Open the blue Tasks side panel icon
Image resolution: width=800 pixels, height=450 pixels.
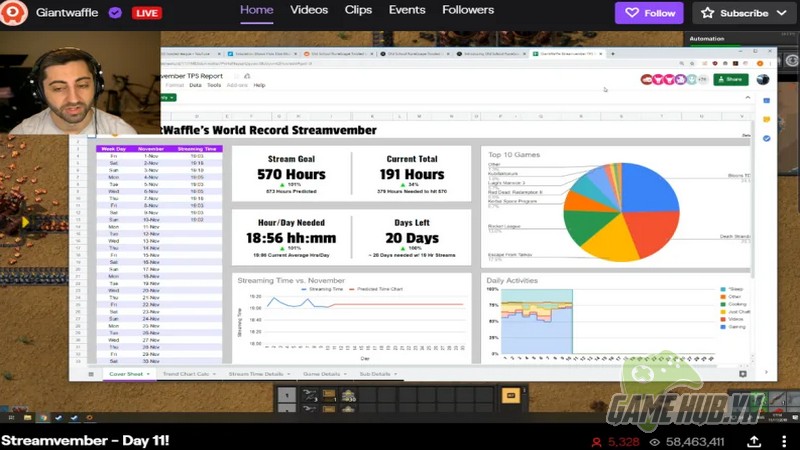click(x=766, y=138)
